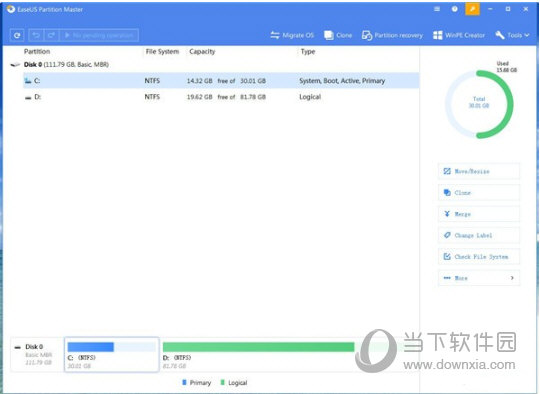Click 'System, Boot, Active, Primary' type text
This screenshot has height=394, width=540.
tap(342, 81)
